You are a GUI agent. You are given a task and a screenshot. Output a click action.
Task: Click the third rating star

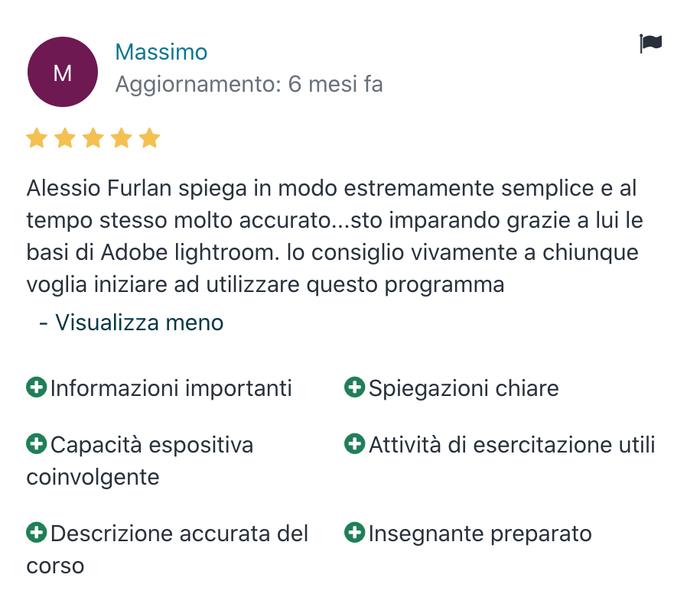tap(93, 138)
